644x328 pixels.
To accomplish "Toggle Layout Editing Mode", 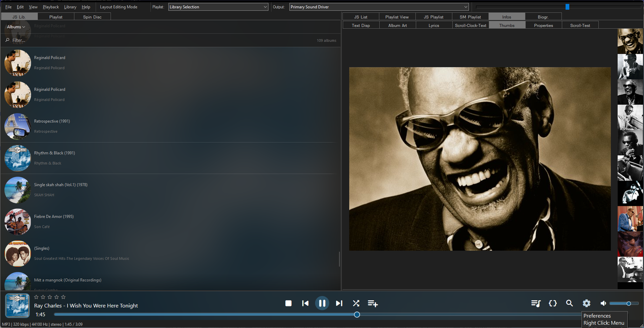I will [119, 7].
